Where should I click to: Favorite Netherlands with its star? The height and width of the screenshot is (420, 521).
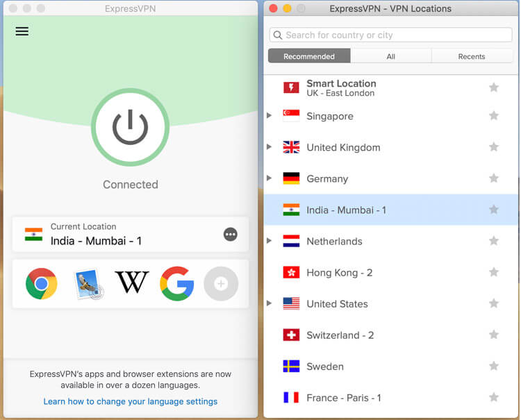pos(494,241)
